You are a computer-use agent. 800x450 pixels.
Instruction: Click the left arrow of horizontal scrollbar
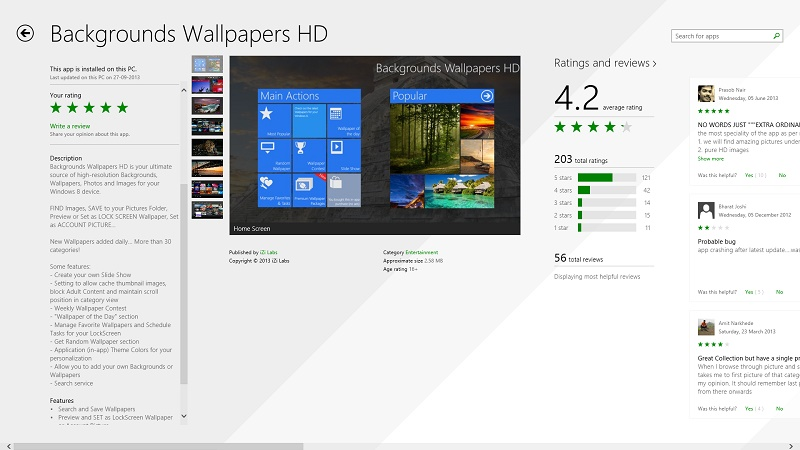8,446
